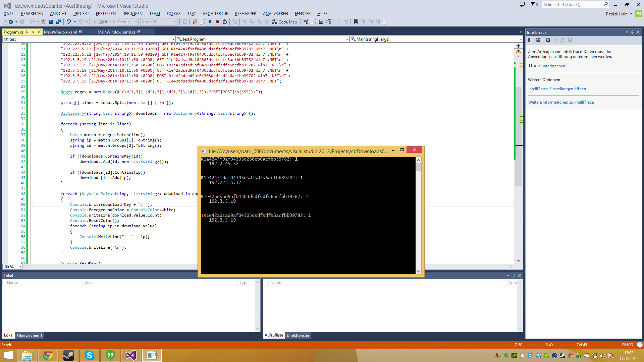Open feedback speech bubble icon
This screenshot has width=644, height=362.
[522, 4]
